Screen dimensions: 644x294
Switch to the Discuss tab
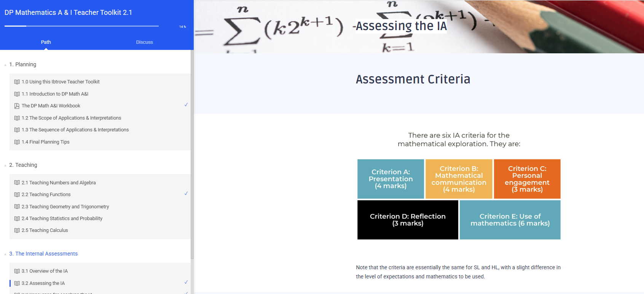pos(144,42)
